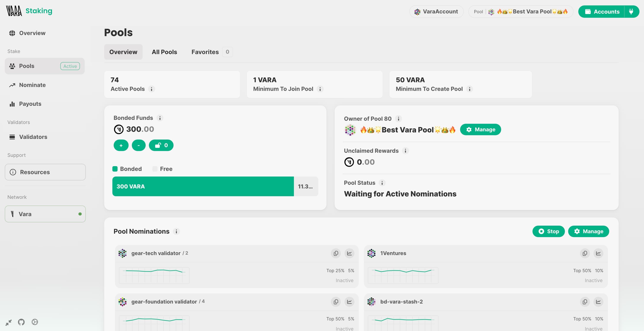Open the Best Vara Pool header selector
Viewport: 644px width, 331px height.
(521, 11)
